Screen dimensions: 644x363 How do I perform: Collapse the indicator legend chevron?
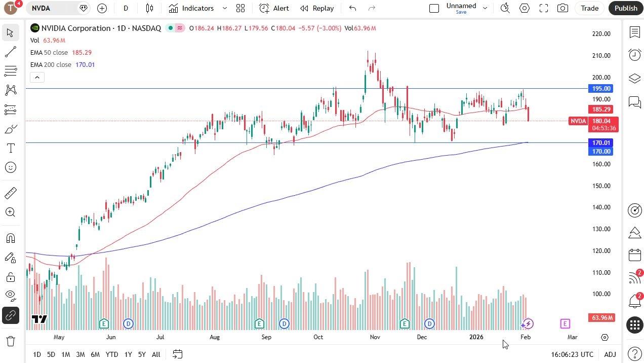coord(37,77)
